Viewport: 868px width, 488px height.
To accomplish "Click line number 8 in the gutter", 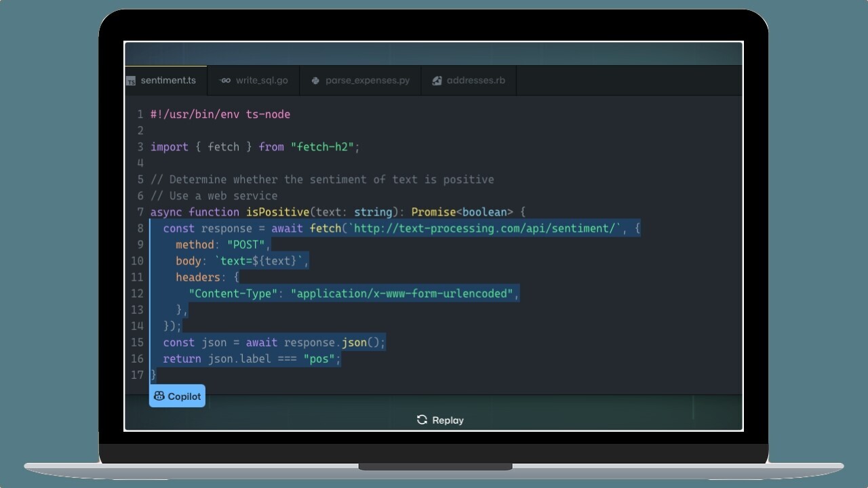I will (140, 228).
